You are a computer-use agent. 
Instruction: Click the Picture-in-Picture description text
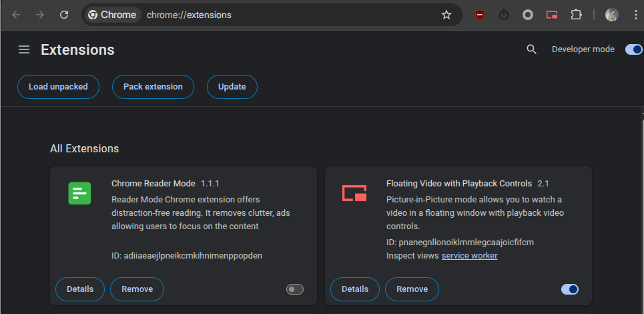[475, 213]
